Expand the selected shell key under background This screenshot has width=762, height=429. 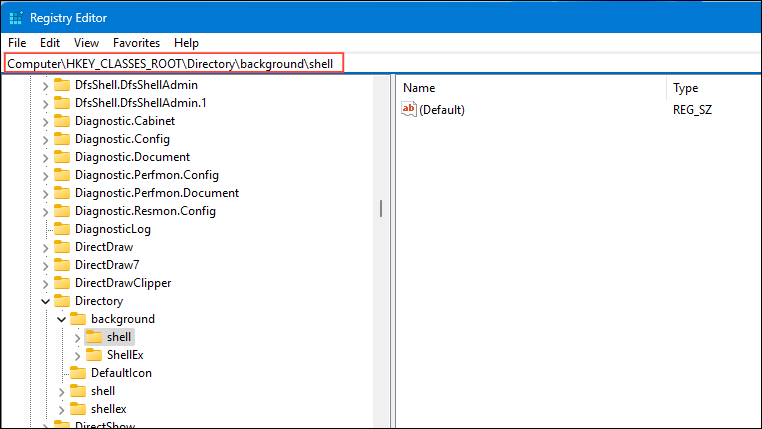pos(77,338)
